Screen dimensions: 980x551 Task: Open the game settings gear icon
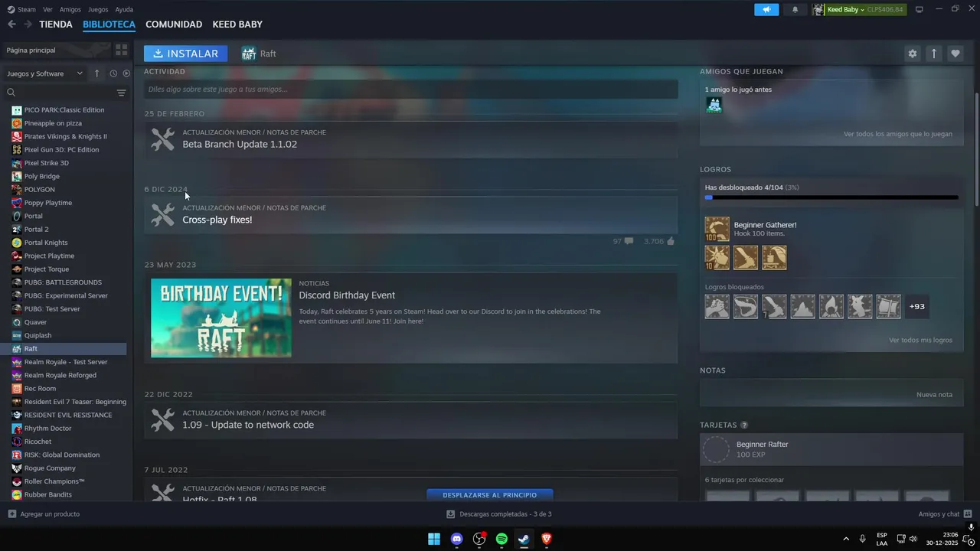(x=912, y=54)
